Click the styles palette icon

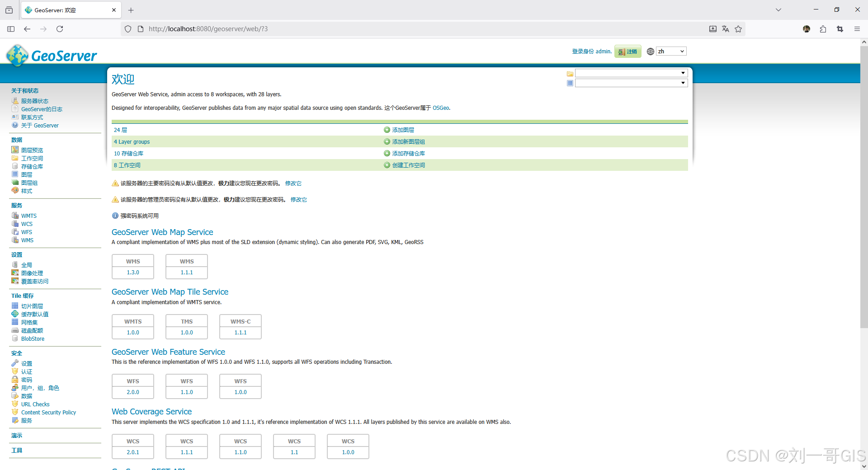(x=15, y=191)
